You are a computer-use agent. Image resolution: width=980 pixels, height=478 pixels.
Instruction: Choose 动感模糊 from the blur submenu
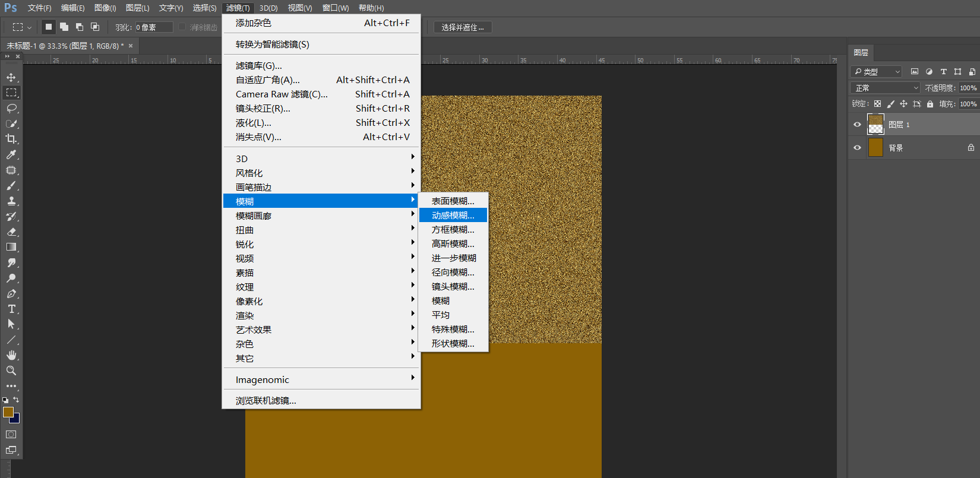tap(453, 215)
